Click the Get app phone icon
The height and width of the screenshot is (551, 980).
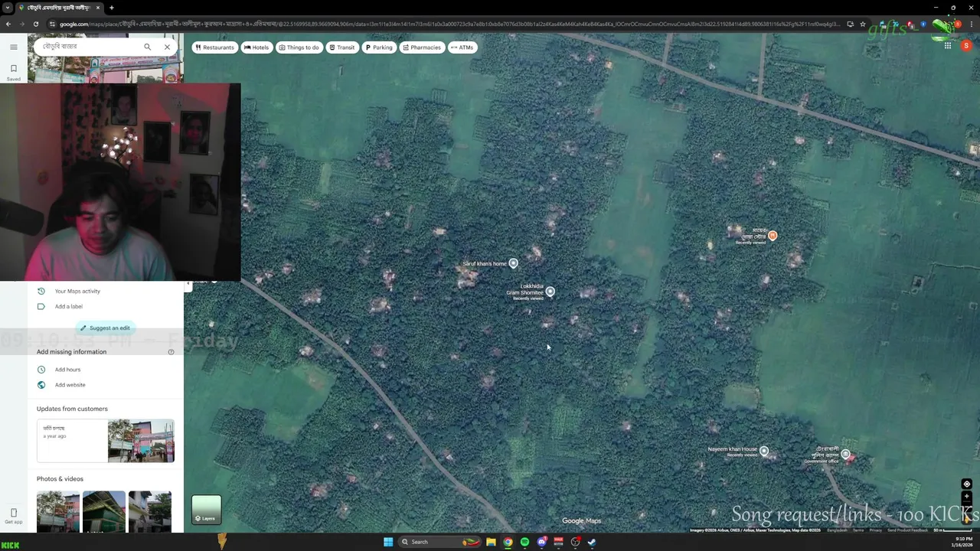coord(13,515)
